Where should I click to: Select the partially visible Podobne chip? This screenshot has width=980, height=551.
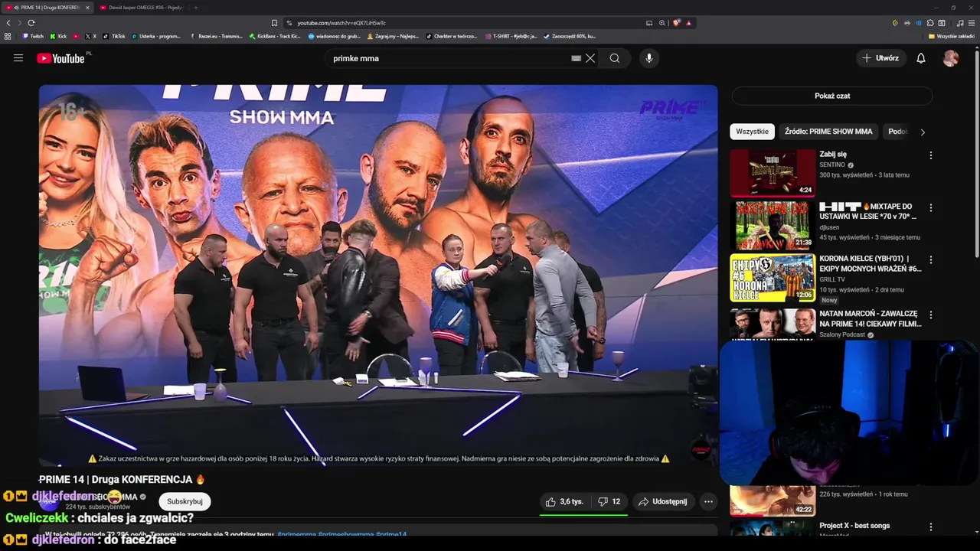[897, 132]
